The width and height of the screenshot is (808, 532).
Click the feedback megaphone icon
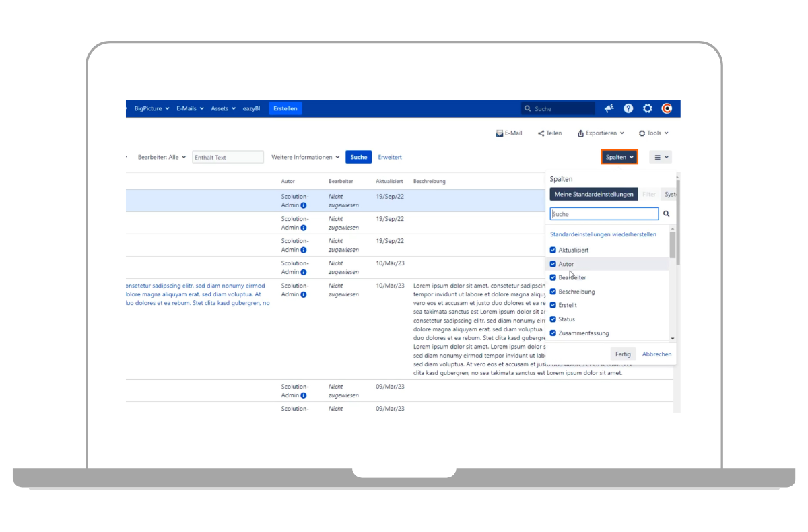pyautogui.click(x=609, y=108)
